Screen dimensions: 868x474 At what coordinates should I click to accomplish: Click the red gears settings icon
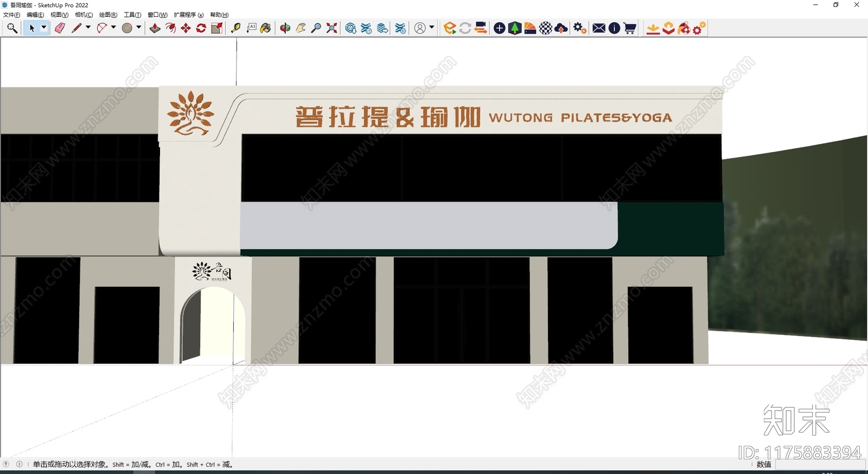tap(699, 28)
